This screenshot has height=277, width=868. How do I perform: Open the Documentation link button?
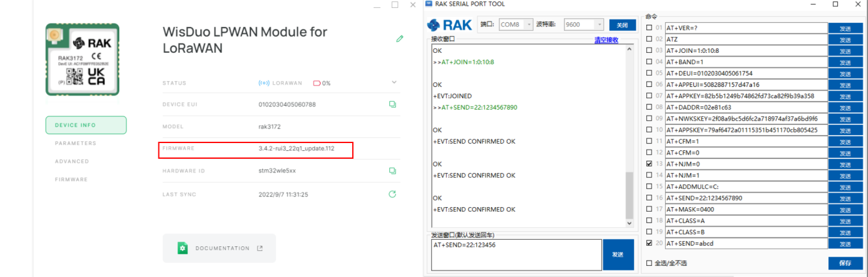coord(219,248)
